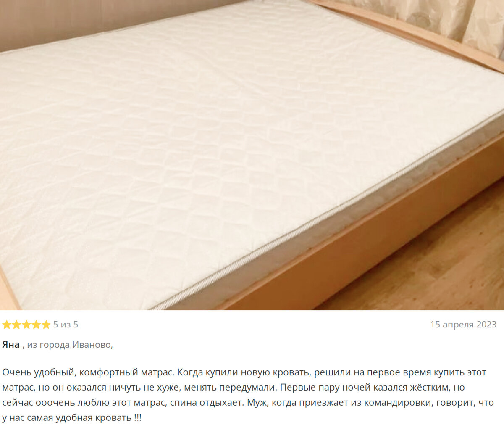
Task: Click the third yellow rating star
Action: pyautogui.click(x=26, y=325)
